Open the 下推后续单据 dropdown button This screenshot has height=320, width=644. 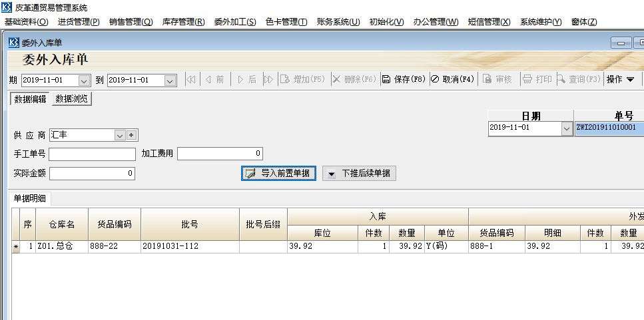(x=359, y=174)
